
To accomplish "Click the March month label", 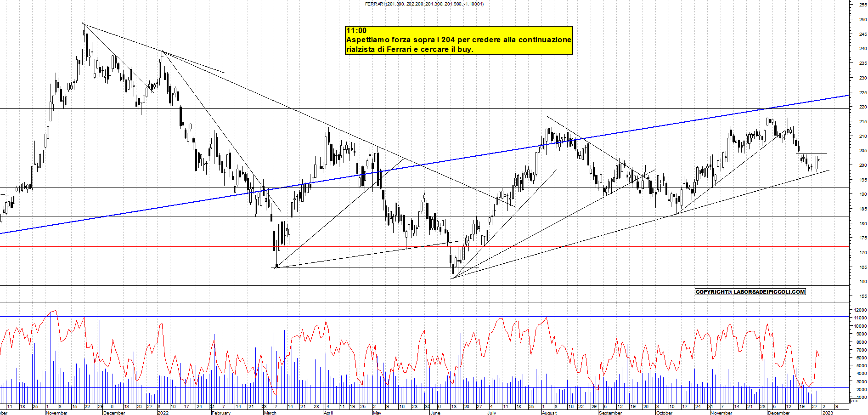I will click(x=271, y=413).
